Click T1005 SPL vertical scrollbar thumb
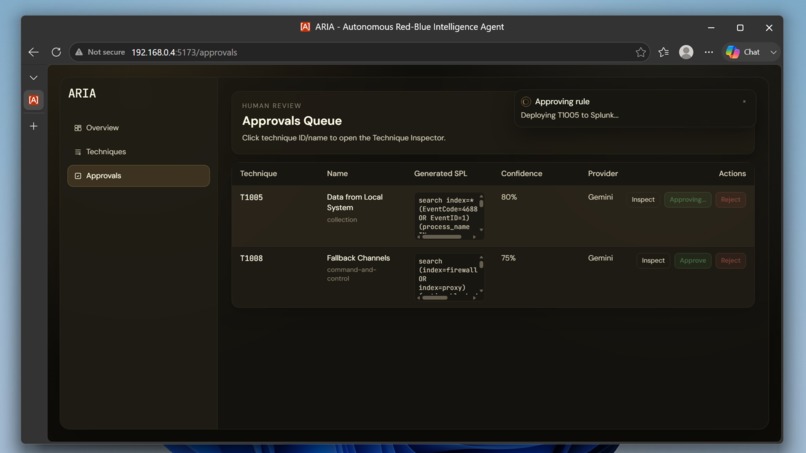Screen dimensions: 806x453 (x=481, y=204)
